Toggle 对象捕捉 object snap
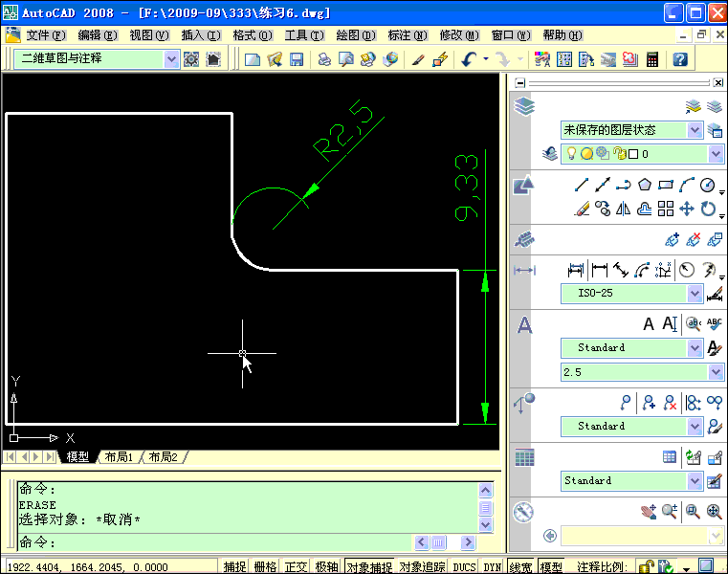This screenshot has width=728, height=574. tap(369, 567)
